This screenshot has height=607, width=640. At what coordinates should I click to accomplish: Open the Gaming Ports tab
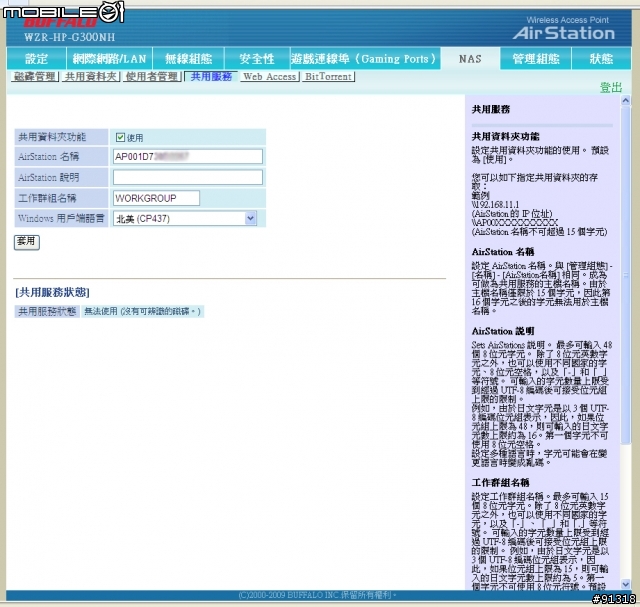click(364, 59)
